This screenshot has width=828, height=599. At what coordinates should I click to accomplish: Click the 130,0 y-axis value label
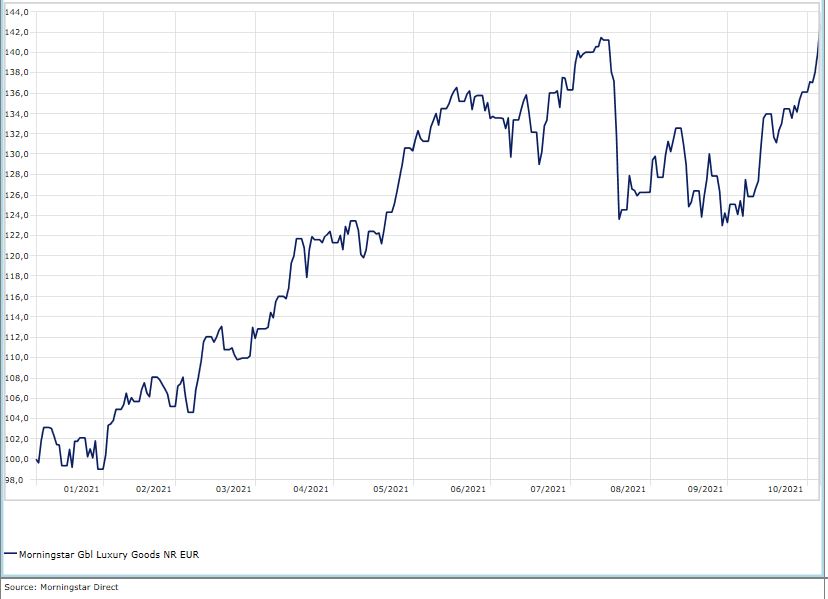coord(17,154)
